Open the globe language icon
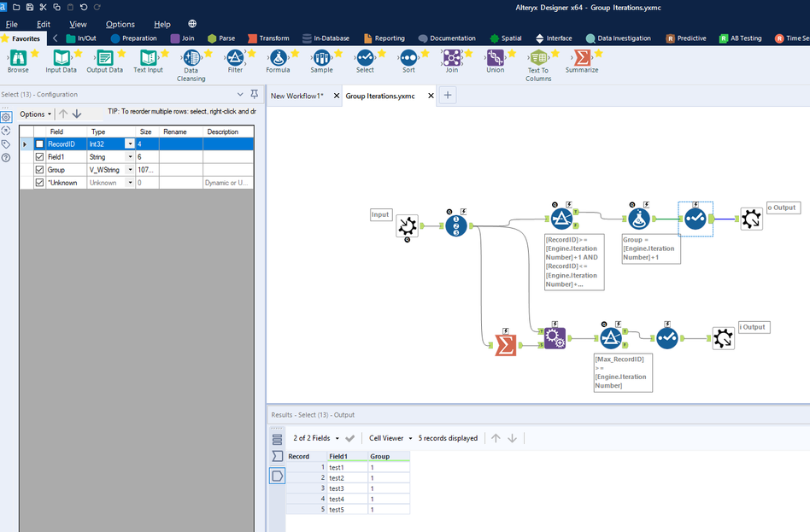This screenshot has height=532, width=810. pos(192,24)
